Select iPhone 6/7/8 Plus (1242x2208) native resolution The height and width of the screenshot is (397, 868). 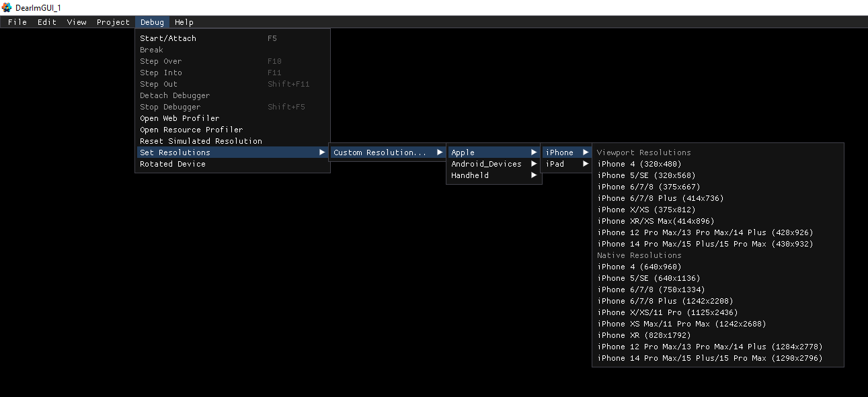[665, 301]
